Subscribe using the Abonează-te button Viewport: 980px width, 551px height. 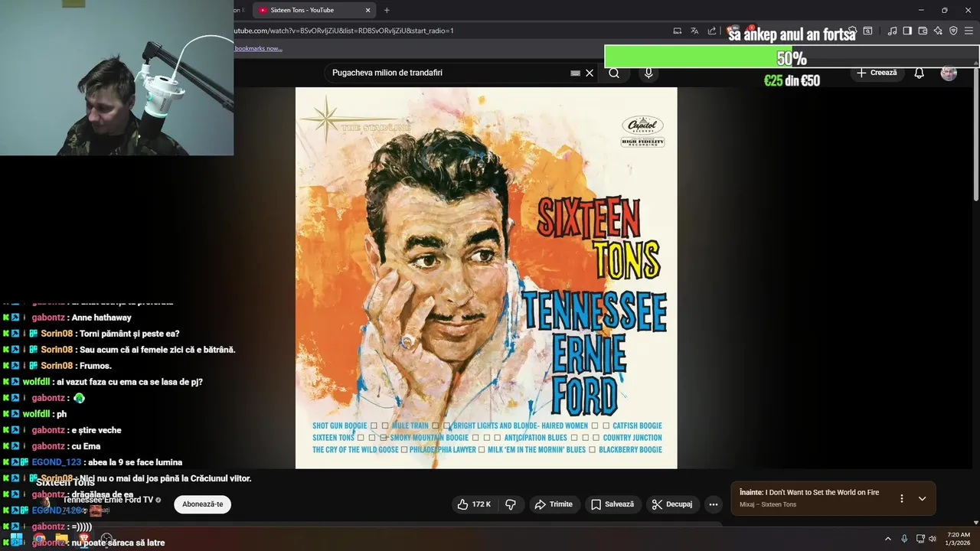203,504
